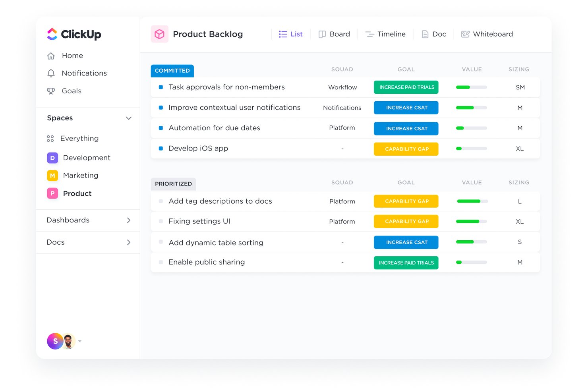
Task: Click status square of Add tag descriptions to docs
Action: [161, 201]
